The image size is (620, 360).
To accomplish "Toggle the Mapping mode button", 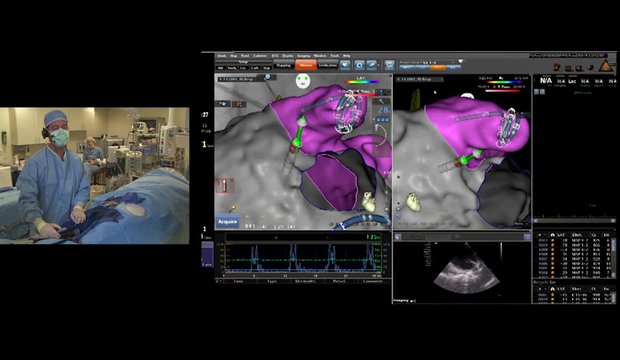I will [284, 65].
